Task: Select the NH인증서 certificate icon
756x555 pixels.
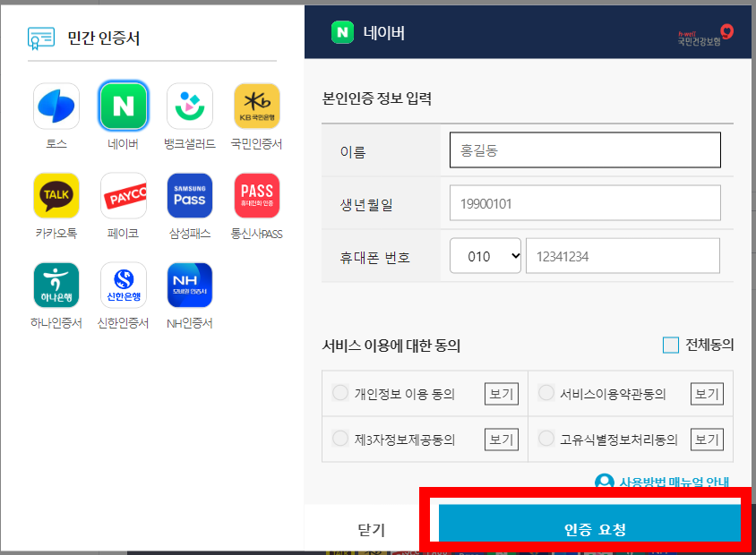Action: (x=189, y=284)
